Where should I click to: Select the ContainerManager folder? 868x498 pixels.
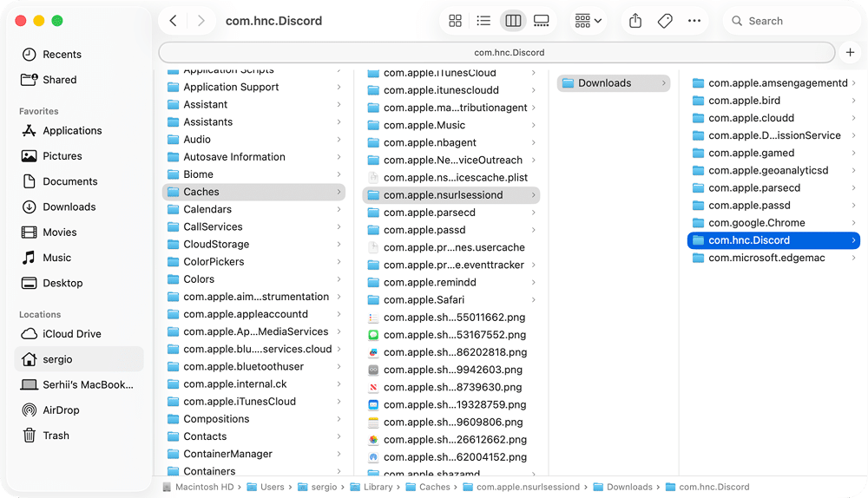pyautogui.click(x=254, y=454)
